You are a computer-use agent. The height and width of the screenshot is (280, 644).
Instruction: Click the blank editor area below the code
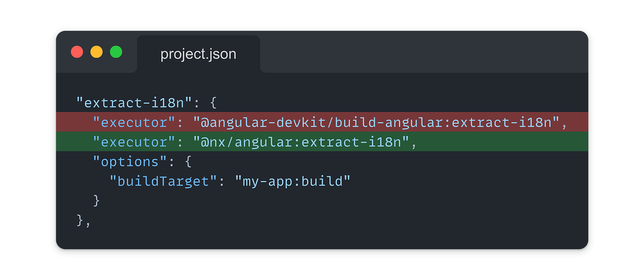pos(322,237)
